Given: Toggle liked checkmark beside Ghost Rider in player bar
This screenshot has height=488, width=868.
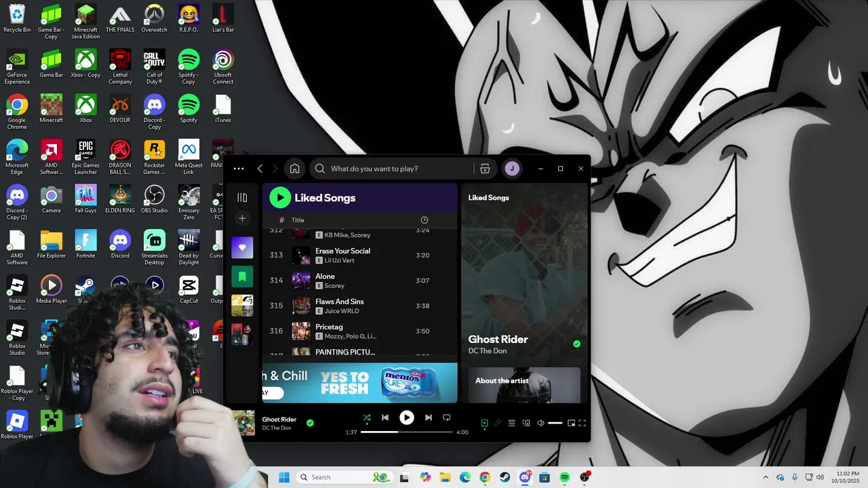Looking at the screenshot, I should pos(310,423).
